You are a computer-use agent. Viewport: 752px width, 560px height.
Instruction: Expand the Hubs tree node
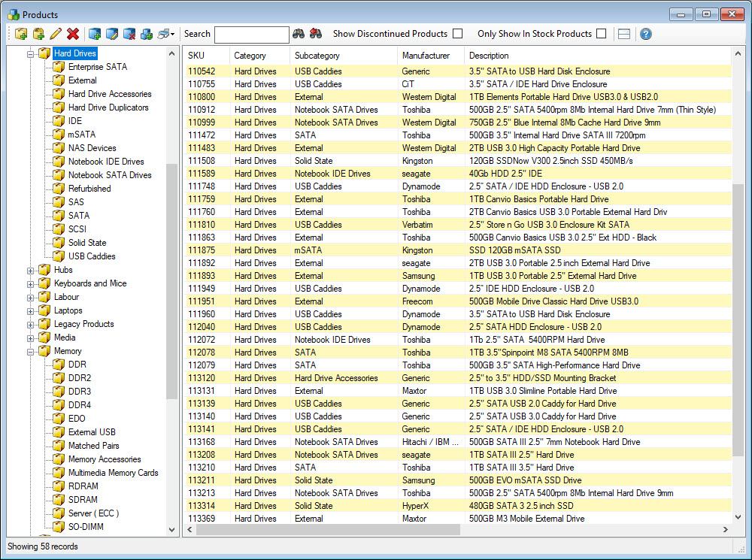point(31,271)
